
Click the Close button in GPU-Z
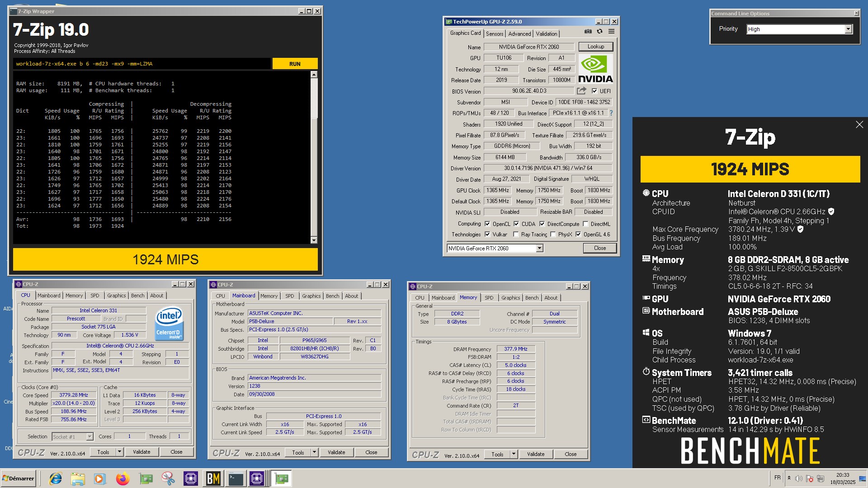pos(600,248)
